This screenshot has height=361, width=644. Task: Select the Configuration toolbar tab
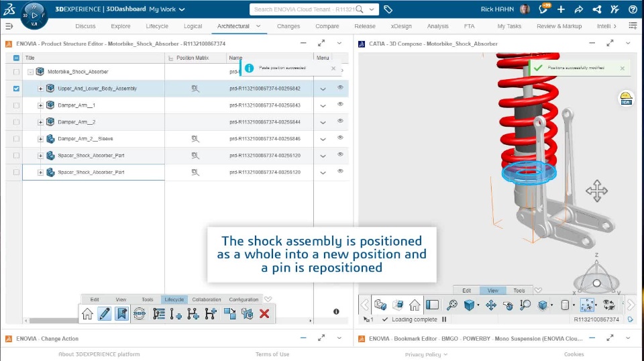(x=244, y=299)
